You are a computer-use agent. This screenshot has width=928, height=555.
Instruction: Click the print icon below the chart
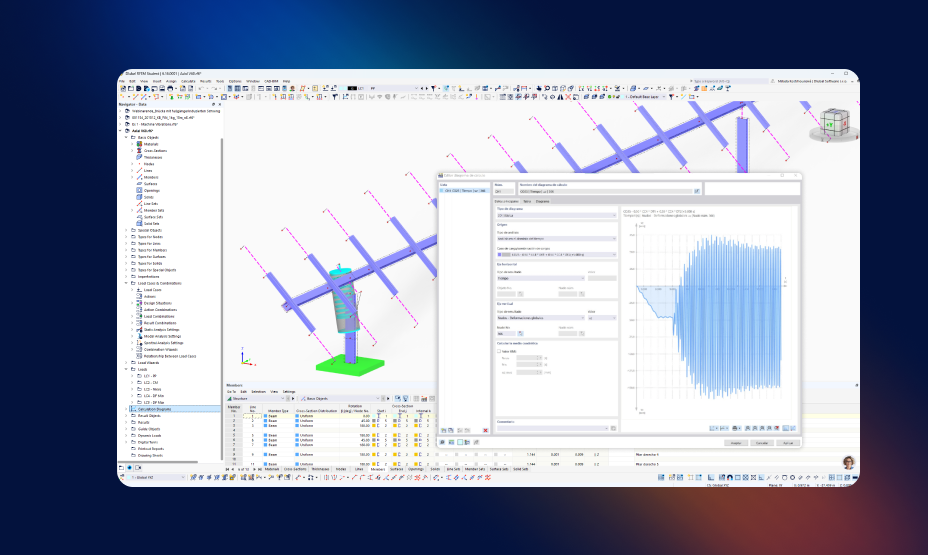[x=734, y=428]
